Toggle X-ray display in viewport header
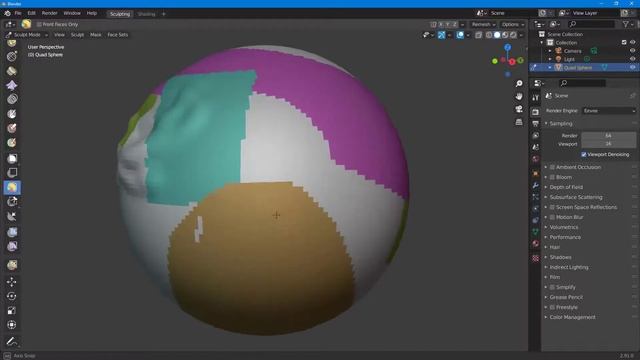 (x=478, y=35)
